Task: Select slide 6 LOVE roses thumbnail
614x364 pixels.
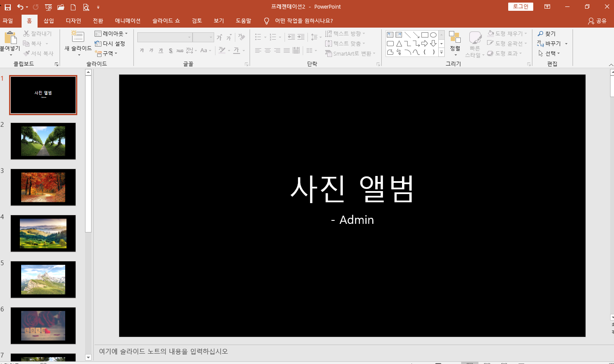Action: (43, 326)
